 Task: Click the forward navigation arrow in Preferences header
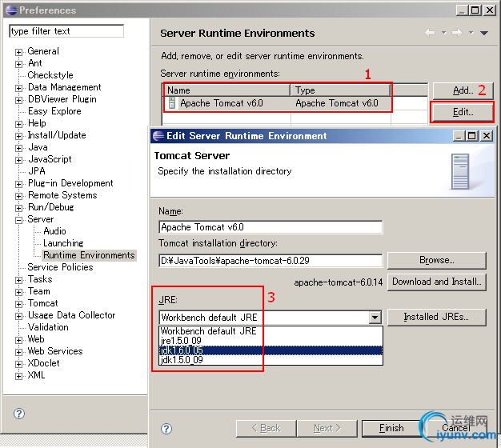[457, 33]
